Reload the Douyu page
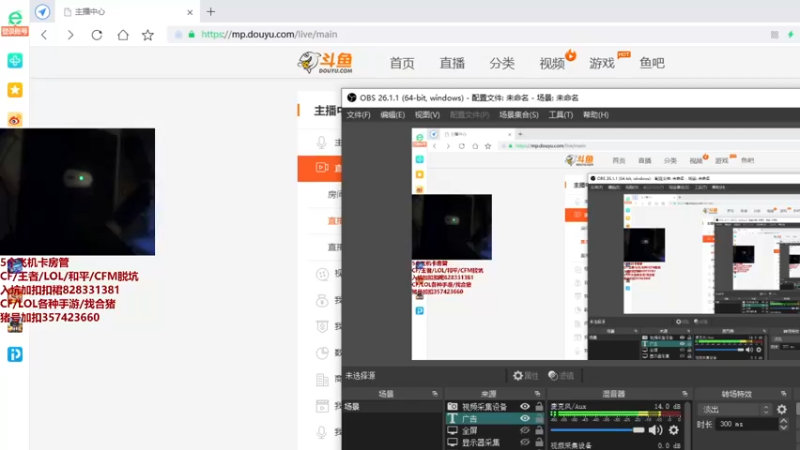Screen dimensions: 800x450 click(x=96, y=35)
